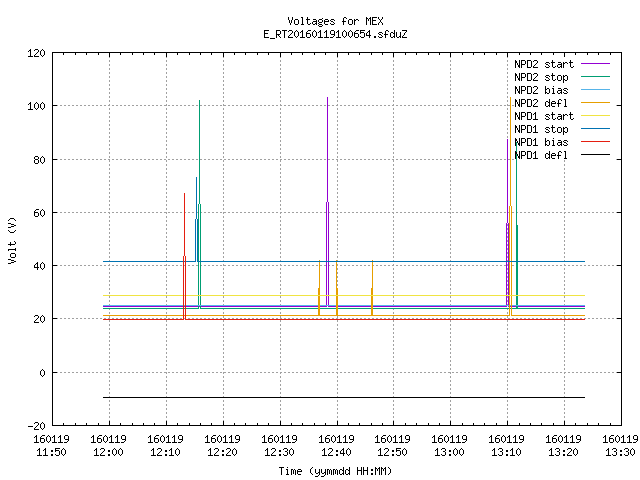This screenshot has width=640, height=480.
Task: Click the orange spike near 12:46
Action: click(x=372, y=287)
